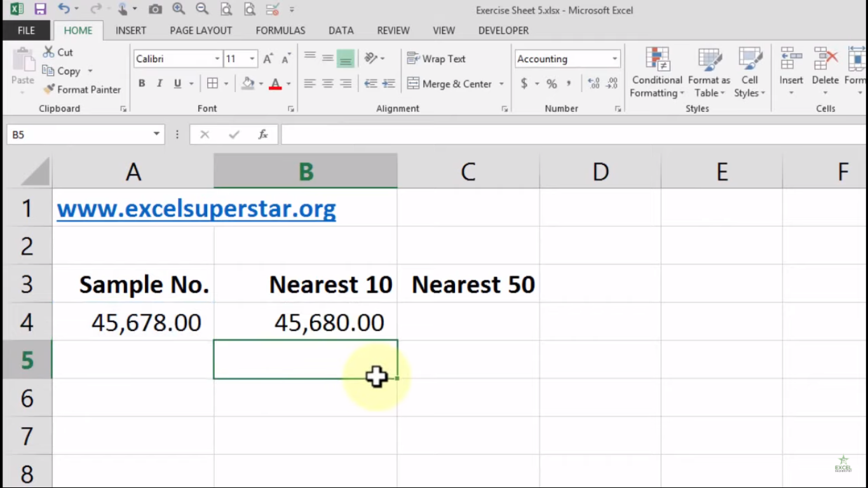
Task: Switch to the FORMULAS tab
Action: click(x=280, y=30)
